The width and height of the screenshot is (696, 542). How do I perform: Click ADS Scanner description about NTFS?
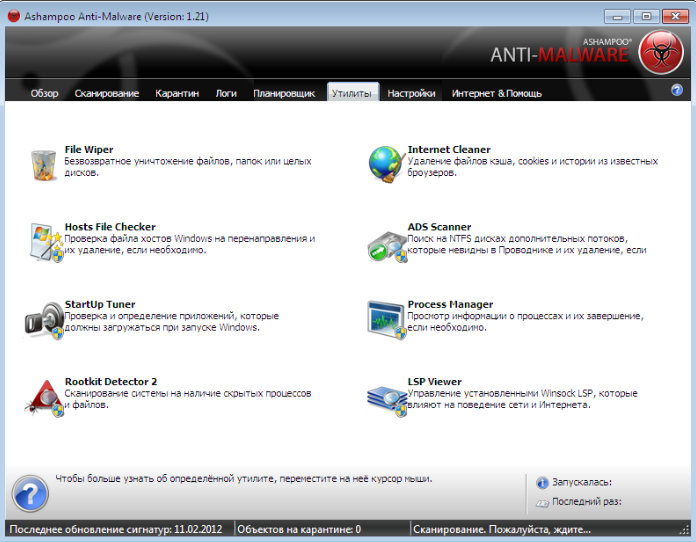tap(527, 244)
